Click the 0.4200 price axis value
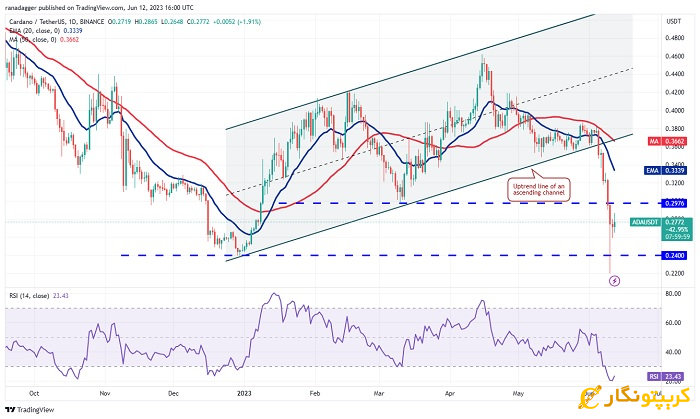Image resolution: width=700 pixels, height=419 pixels. click(674, 92)
